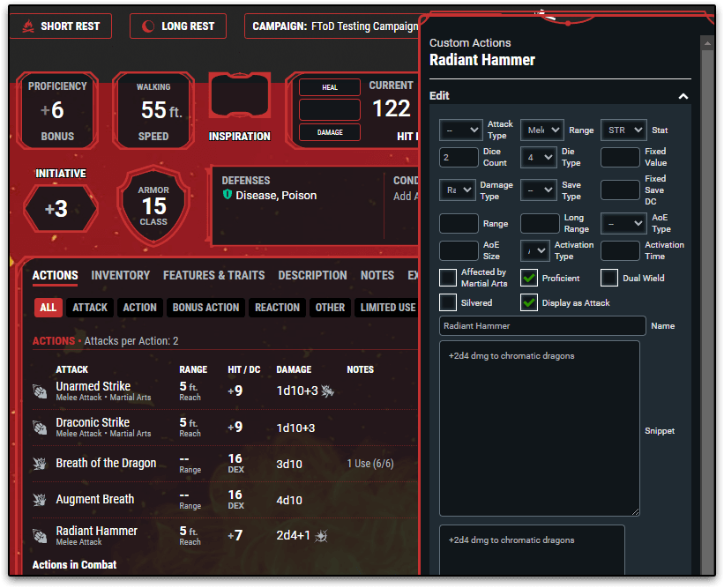Uncheck the Proficient checkbox
This screenshot has width=724, height=588.
pyautogui.click(x=529, y=278)
